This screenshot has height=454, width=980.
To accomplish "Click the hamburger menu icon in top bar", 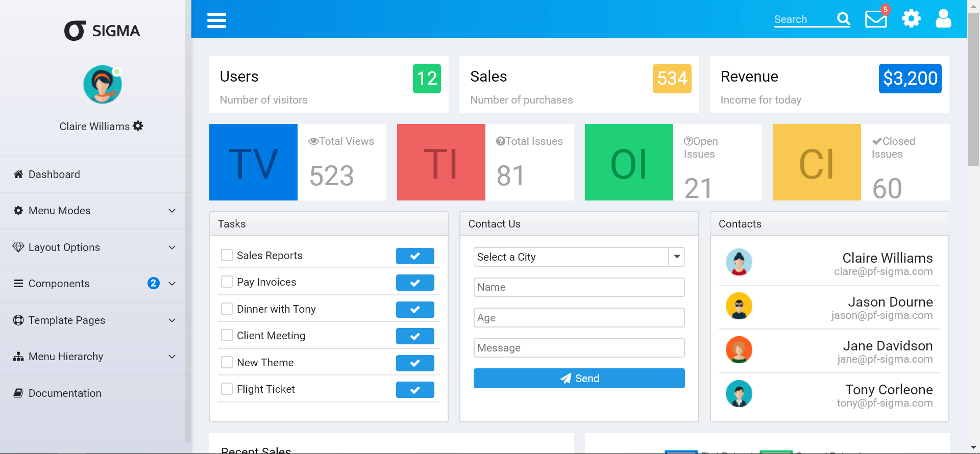I will (216, 20).
